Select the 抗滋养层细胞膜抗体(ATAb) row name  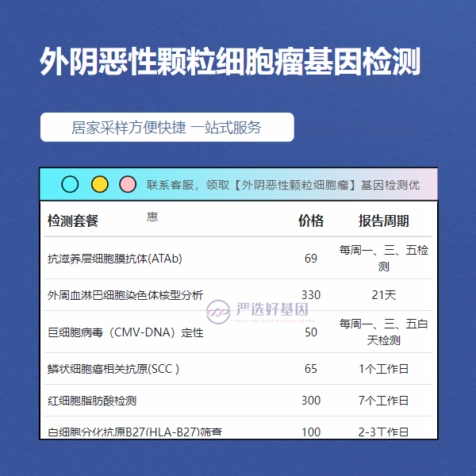tap(115, 259)
